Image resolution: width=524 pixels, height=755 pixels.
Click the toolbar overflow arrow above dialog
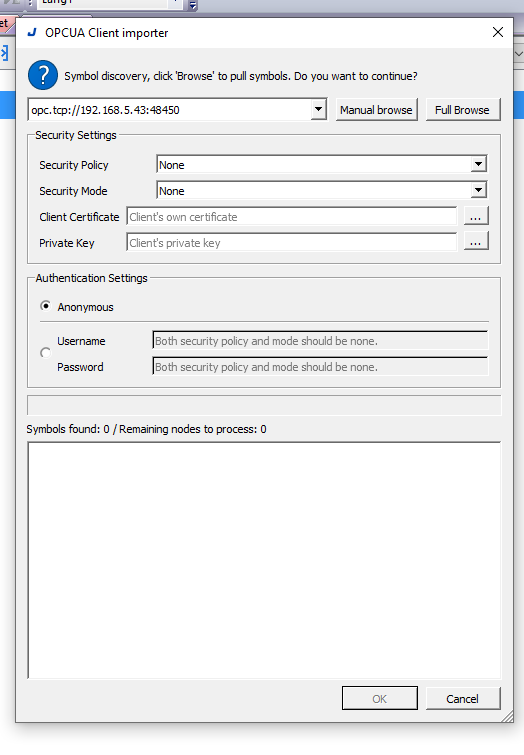[193, 5]
